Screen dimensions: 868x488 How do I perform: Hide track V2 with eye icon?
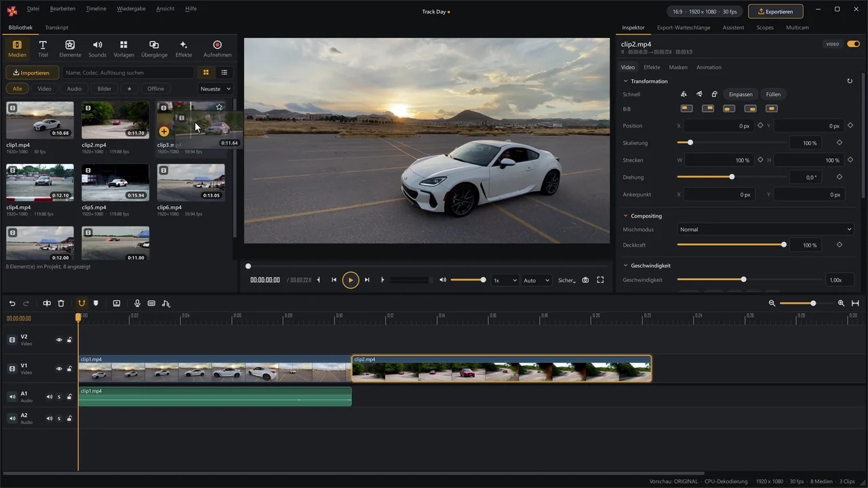[x=59, y=340]
